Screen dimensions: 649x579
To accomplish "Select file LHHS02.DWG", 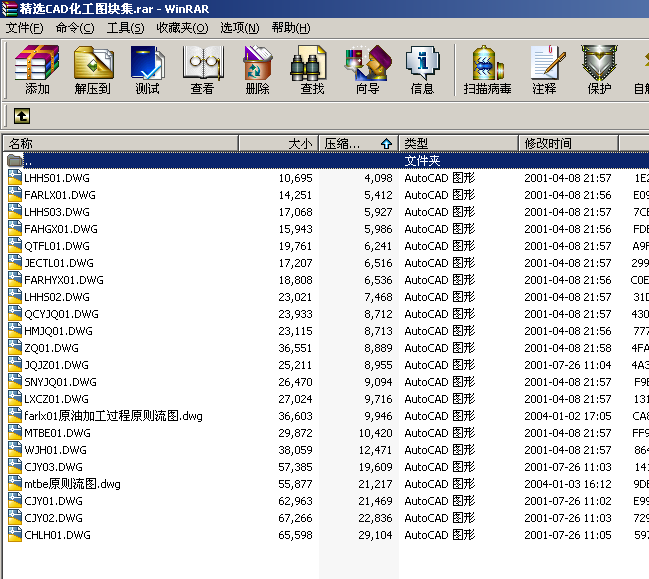I will coord(57,297).
